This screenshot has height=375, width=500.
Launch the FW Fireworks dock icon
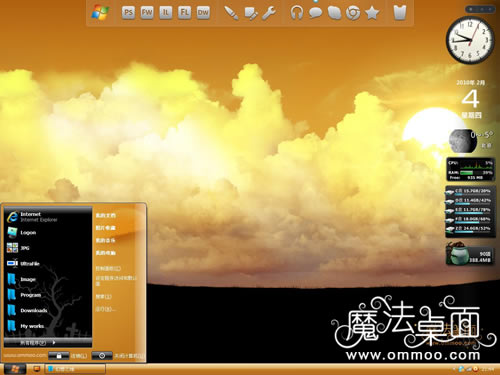point(147,13)
